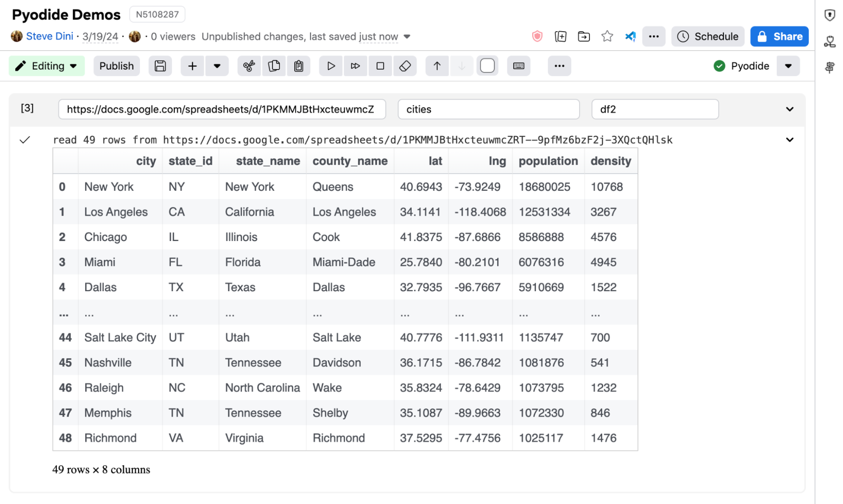
Task: Stop execution
Action: point(380,66)
